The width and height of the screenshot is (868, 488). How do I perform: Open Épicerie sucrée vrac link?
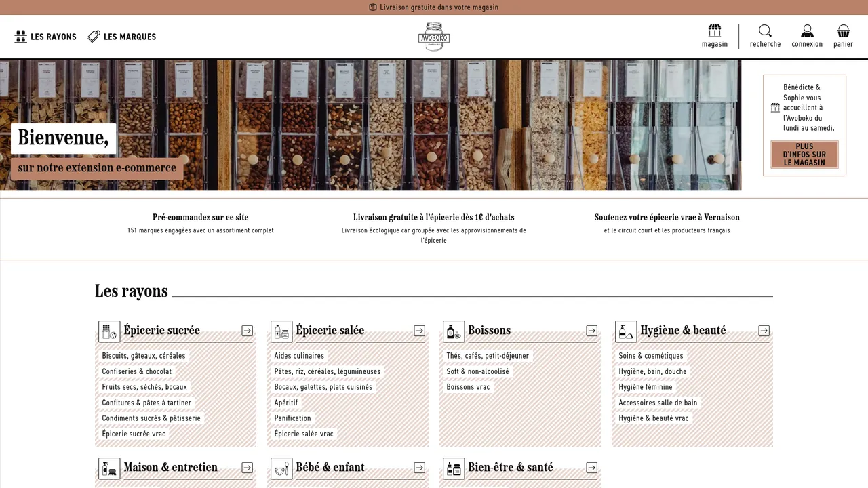coord(134,434)
